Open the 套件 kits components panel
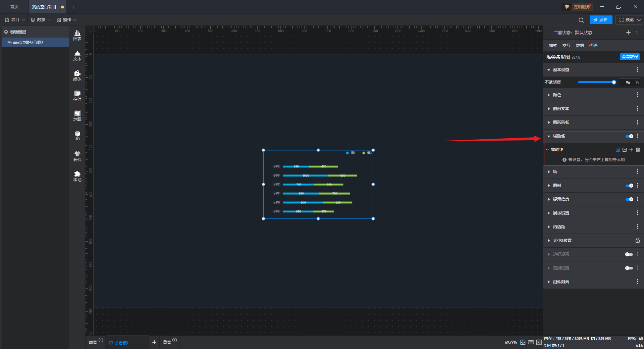Viewport: 644px width, 349px height. (77, 156)
